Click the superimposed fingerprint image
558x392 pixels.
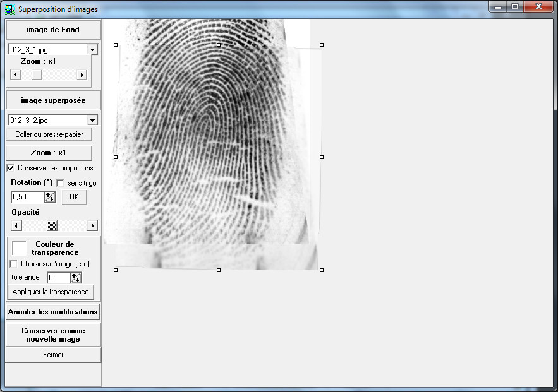(x=219, y=157)
